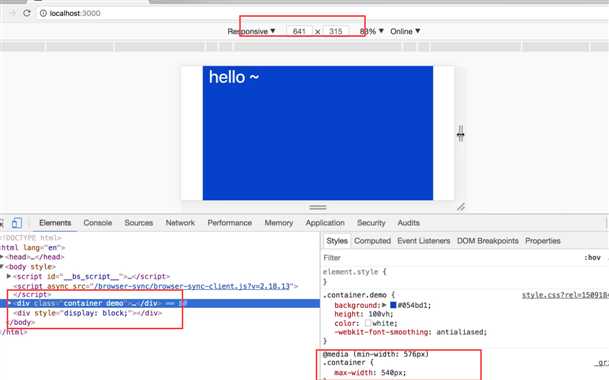Image resolution: width=609 pixels, height=380 pixels.
Task: Toggle the :hov element state button
Action: pyautogui.click(x=592, y=258)
